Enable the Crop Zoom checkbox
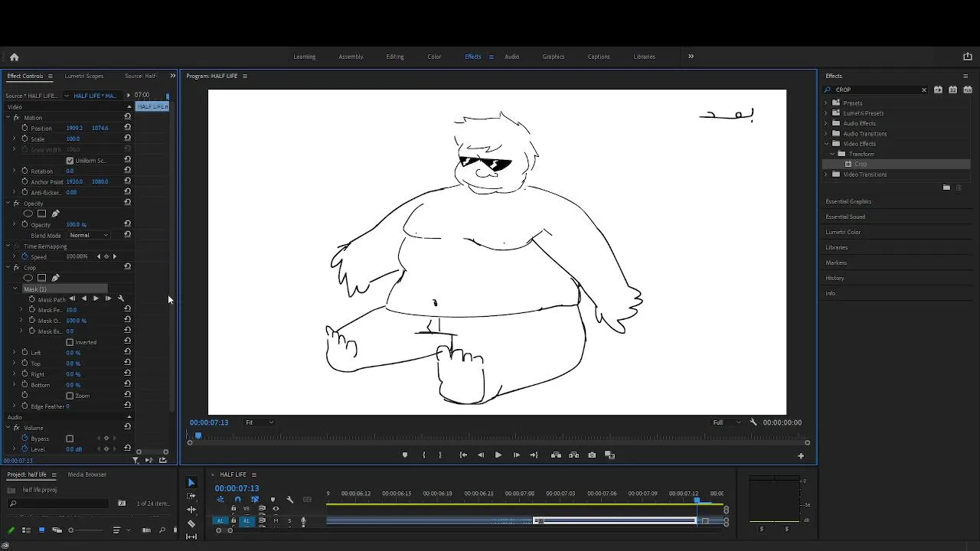Screen dimensions: 980x551 (x=70, y=396)
